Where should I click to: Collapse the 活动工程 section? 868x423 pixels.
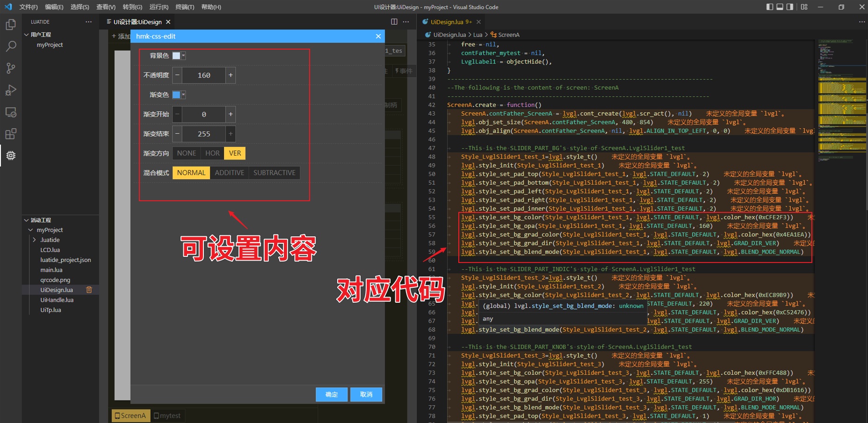click(x=27, y=220)
